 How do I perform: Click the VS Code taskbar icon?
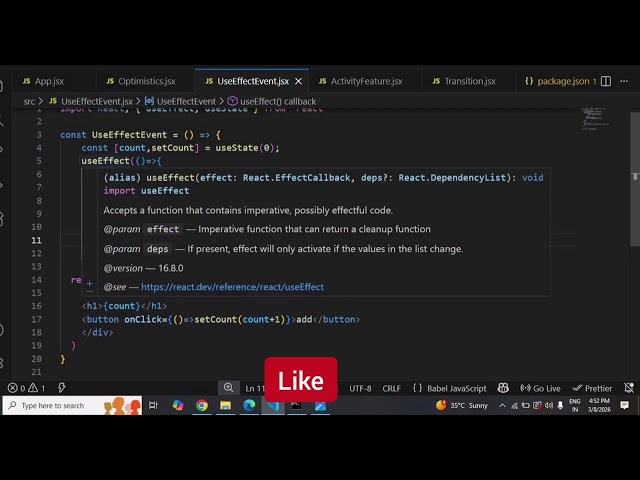click(x=273, y=405)
